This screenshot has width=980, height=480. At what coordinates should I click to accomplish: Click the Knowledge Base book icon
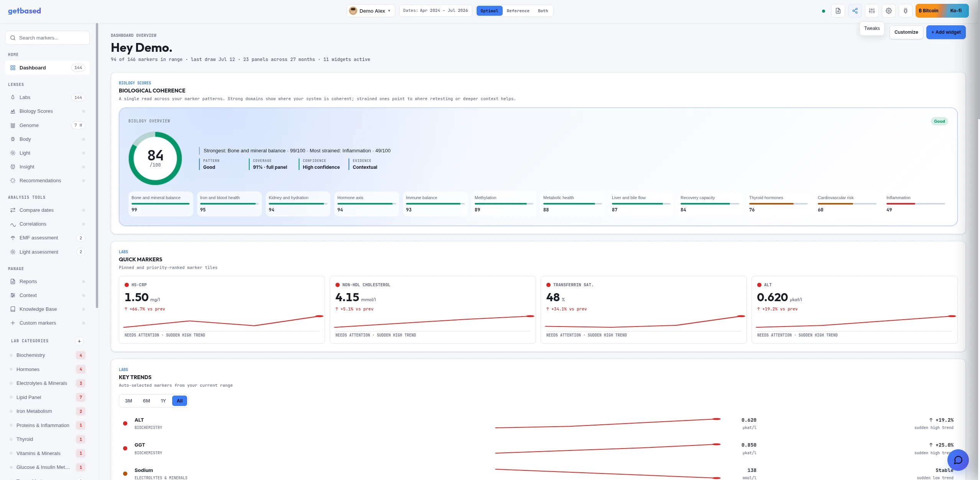pos(13,309)
